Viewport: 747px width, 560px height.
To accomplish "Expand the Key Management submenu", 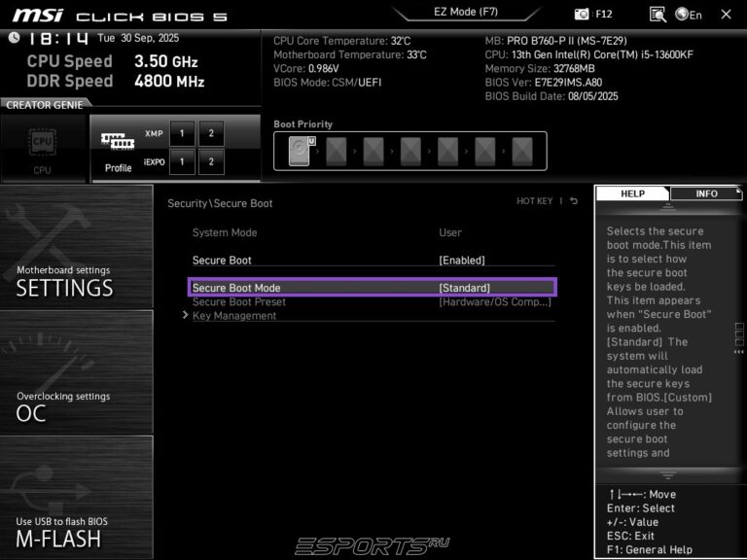I will click(233, 316).
